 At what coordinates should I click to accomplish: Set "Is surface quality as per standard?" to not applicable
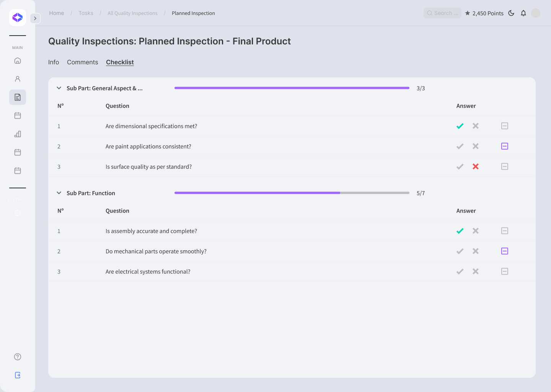click(x=505, y=167)
